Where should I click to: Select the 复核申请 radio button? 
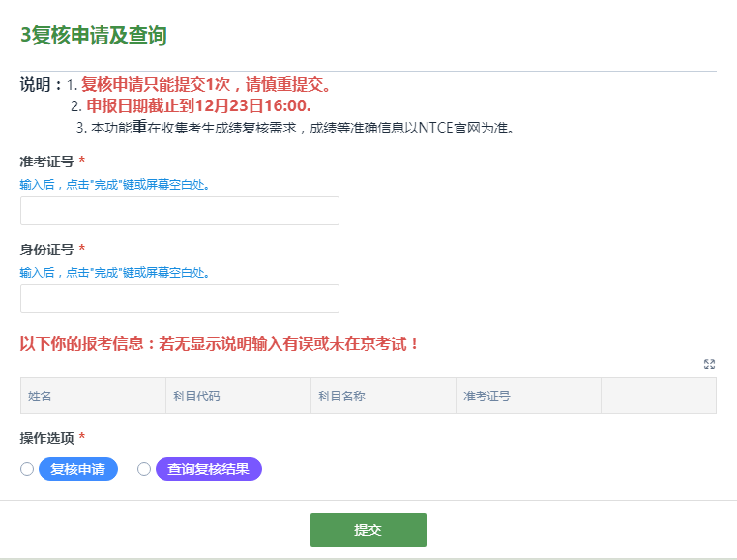pyautogui.click(x=27, y=469)
